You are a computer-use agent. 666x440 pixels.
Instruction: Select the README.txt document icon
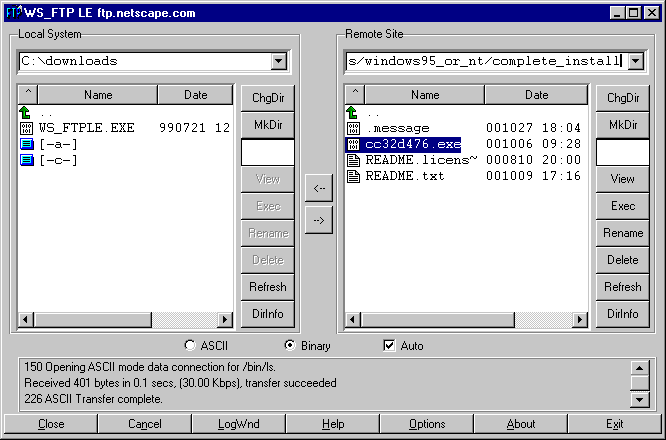click(353, 176)
